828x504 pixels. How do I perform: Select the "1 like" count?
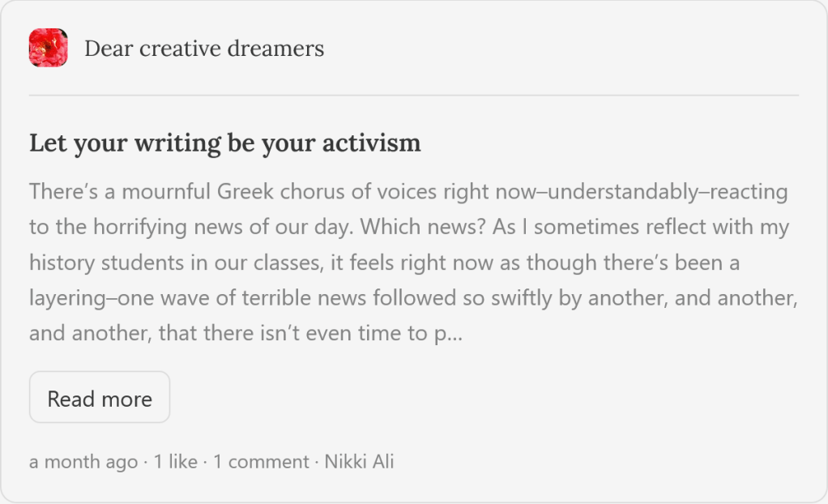(x=176, y=462)
